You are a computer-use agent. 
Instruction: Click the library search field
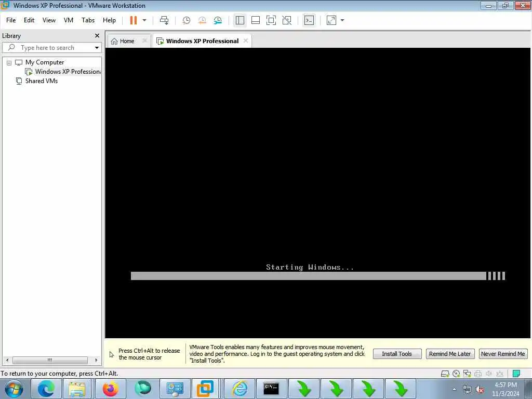51,47
